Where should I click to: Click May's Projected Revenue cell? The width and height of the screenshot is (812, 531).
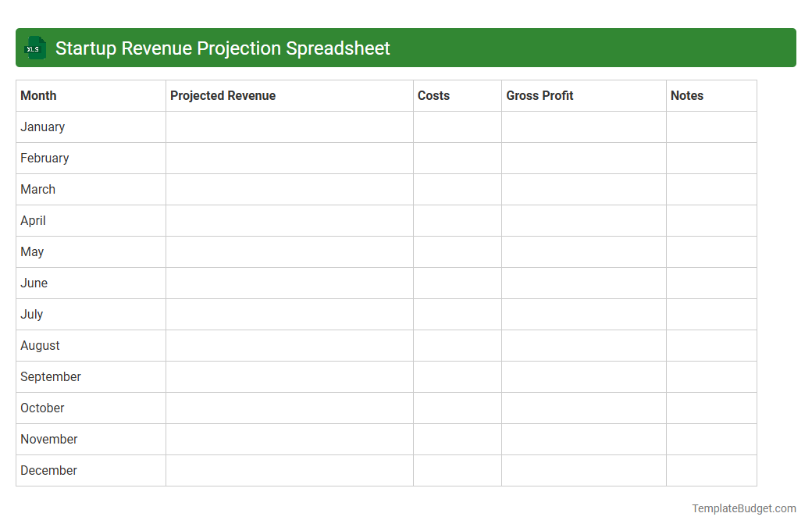(x=289, y=251)
